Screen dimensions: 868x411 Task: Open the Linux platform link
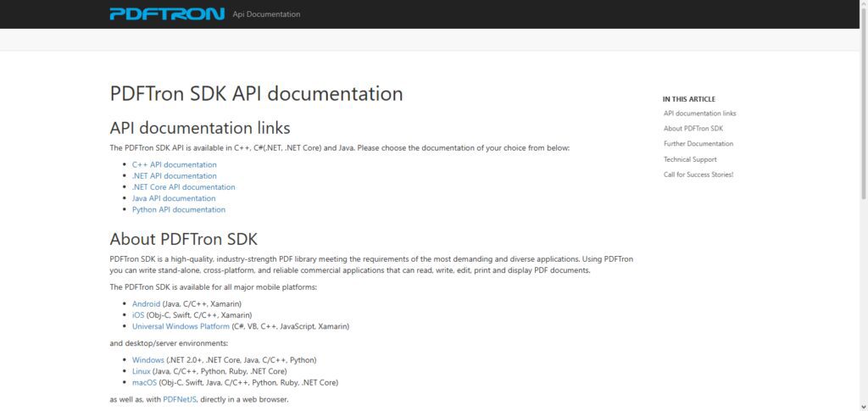click(x=142, y=370)
